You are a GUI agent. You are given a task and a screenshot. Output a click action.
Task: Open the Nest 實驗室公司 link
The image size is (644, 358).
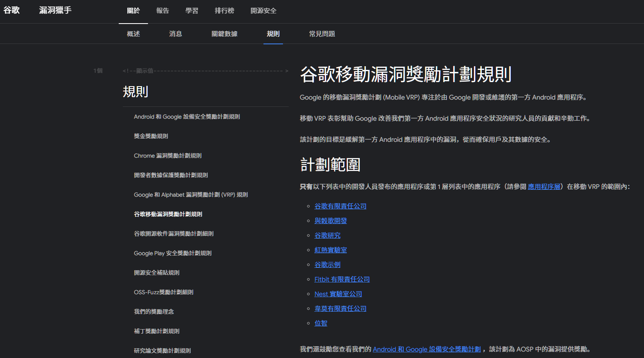338,294
